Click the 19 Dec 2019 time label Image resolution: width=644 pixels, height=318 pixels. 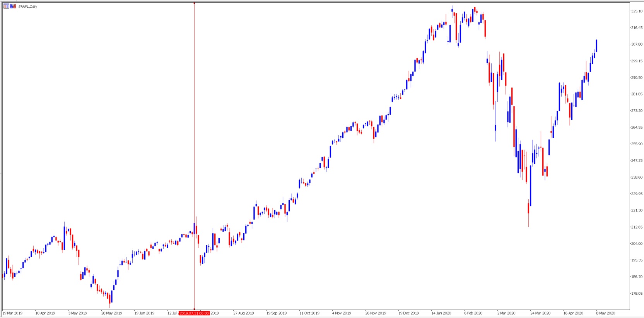pyautogui.click(x=409, y=313)
